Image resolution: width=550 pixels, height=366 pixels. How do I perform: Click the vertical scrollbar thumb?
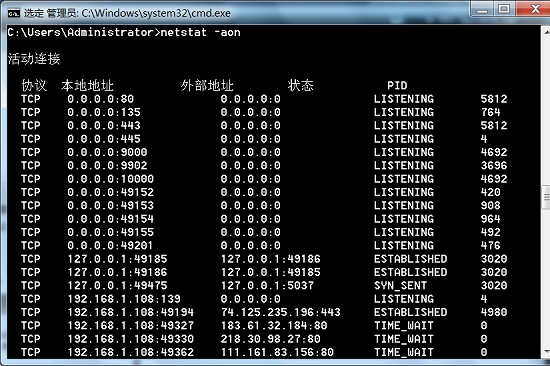coord(546,198)
